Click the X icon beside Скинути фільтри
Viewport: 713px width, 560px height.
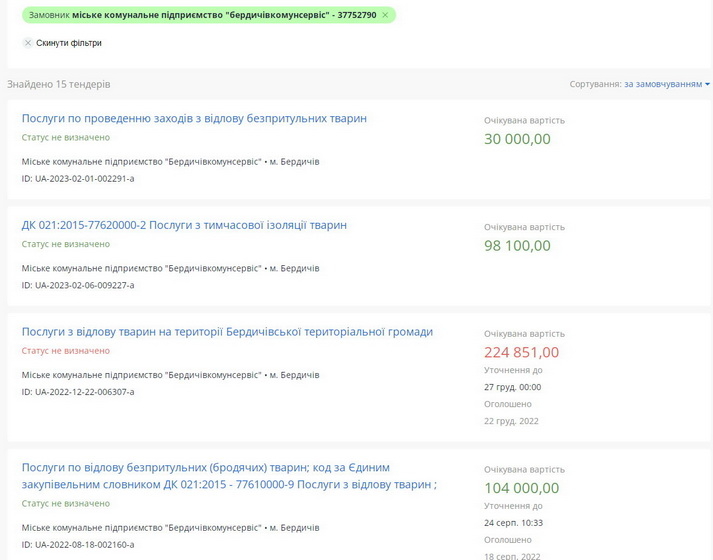28,43
